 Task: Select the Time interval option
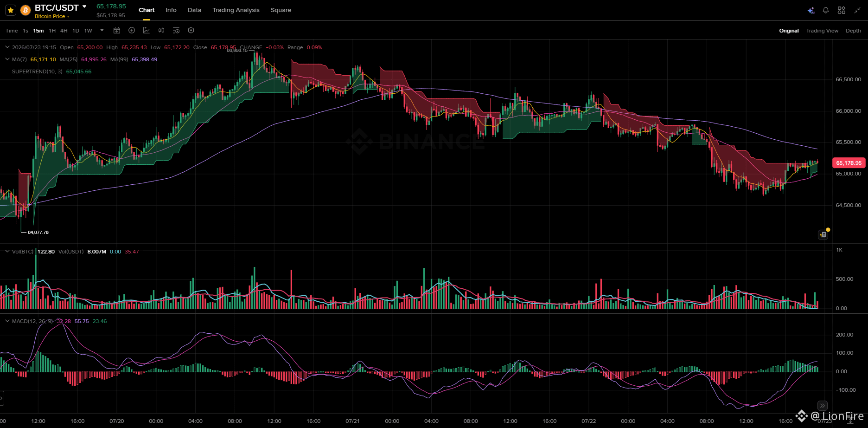[12, 31]
